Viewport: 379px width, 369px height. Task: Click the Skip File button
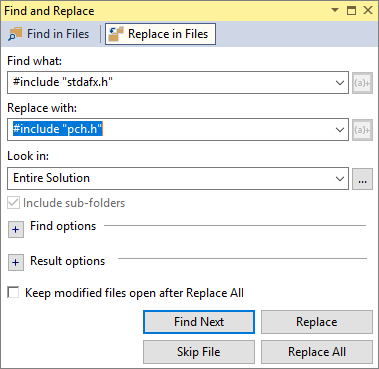tap(199, 352)
